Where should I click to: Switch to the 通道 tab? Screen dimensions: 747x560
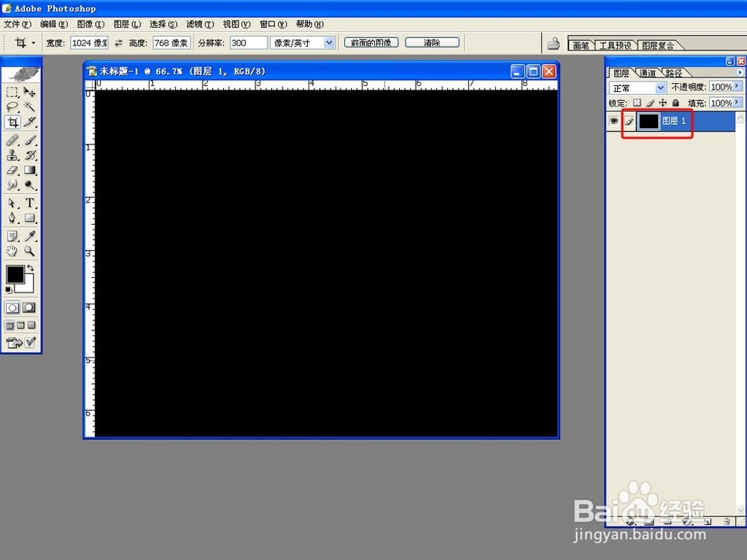(x=648, y=73)
